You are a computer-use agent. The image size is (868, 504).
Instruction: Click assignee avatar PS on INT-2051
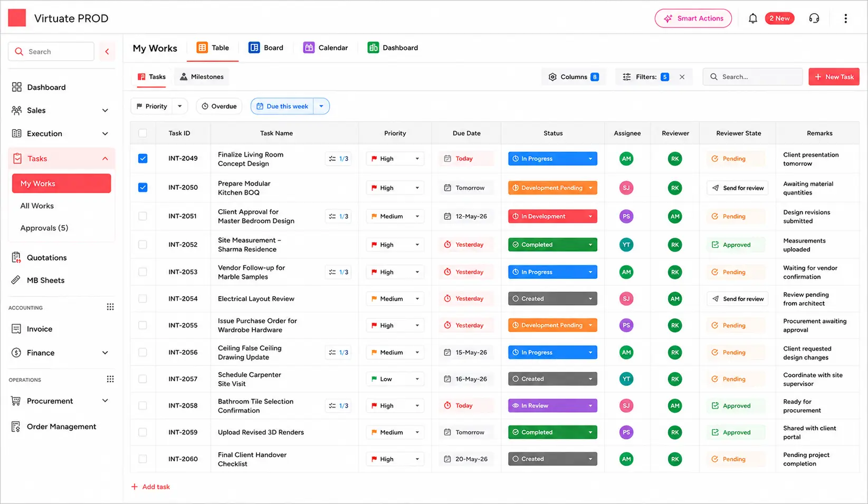coord(626,216)
